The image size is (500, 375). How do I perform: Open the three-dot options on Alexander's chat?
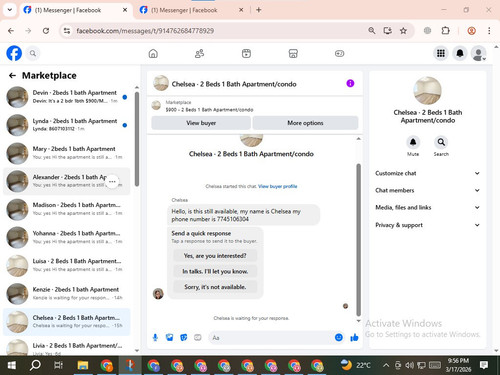pos(112,182)
